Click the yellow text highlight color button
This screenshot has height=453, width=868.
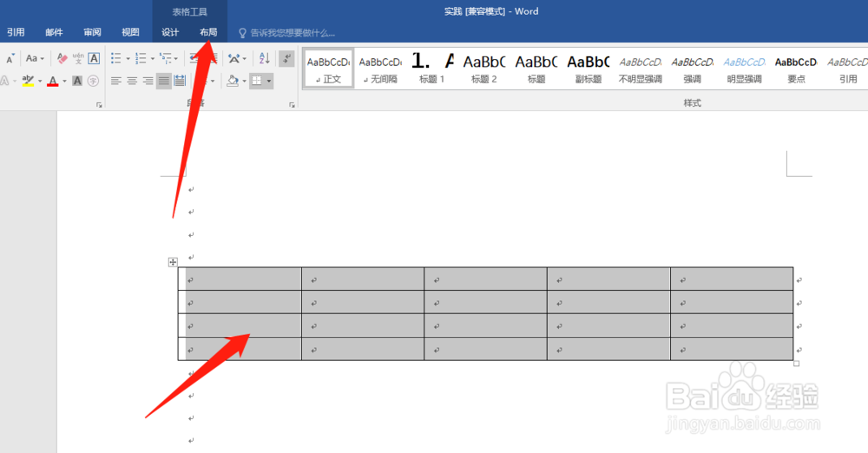click(x=28, y=81)
